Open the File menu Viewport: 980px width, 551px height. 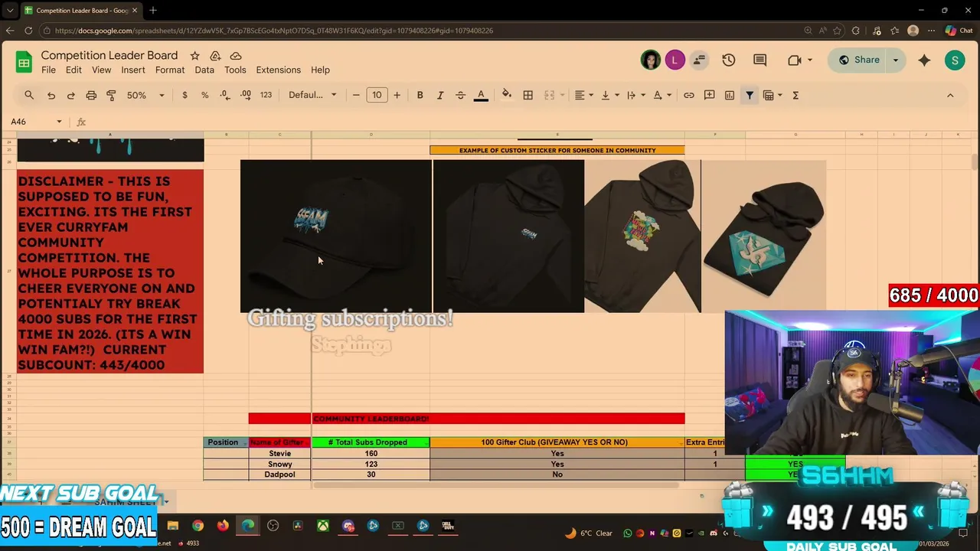pyautogui.click(x=48, y=70)
